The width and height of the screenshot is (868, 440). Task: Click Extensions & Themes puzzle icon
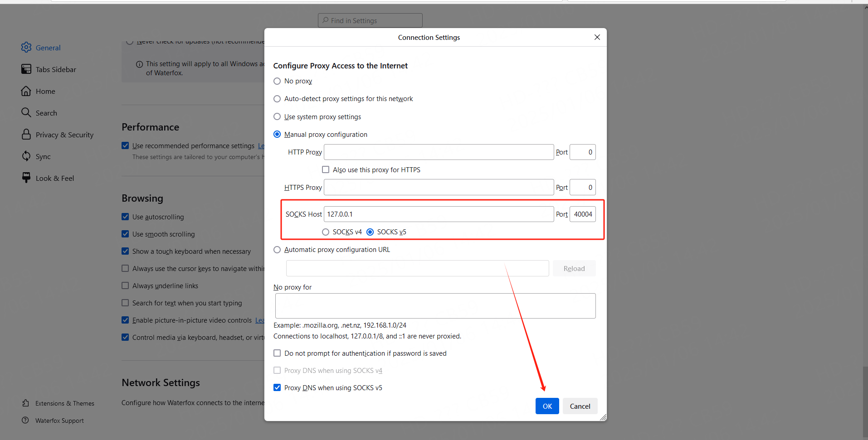(25, 403)
